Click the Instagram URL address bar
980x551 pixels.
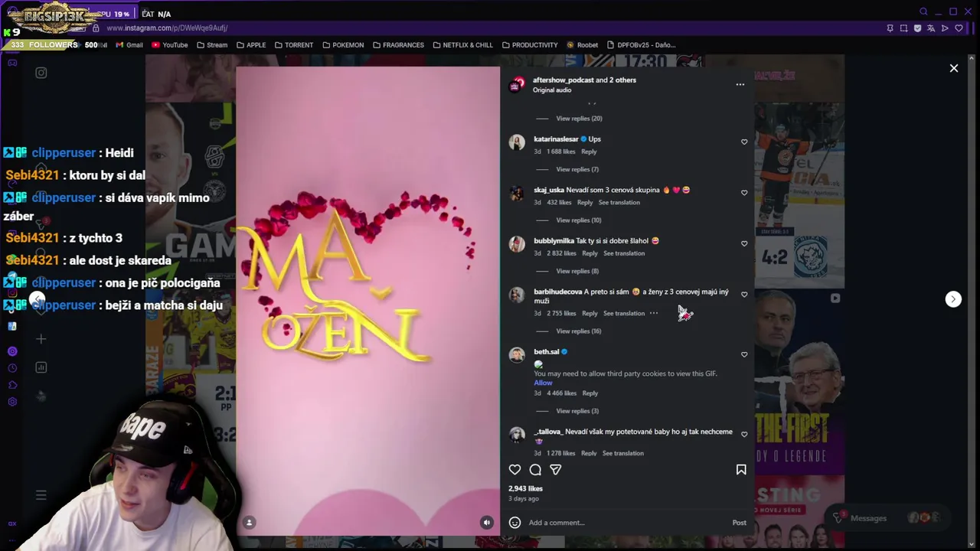pos(167,28)
